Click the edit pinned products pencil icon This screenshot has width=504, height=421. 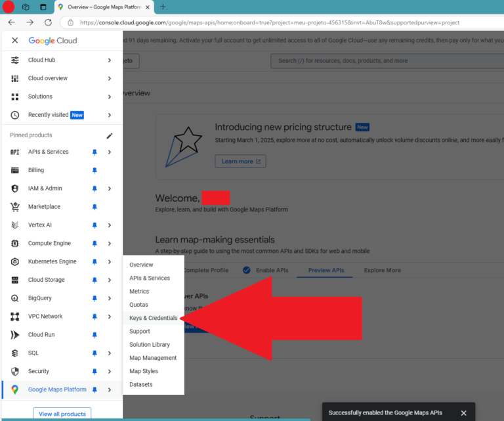coord(110,135)
